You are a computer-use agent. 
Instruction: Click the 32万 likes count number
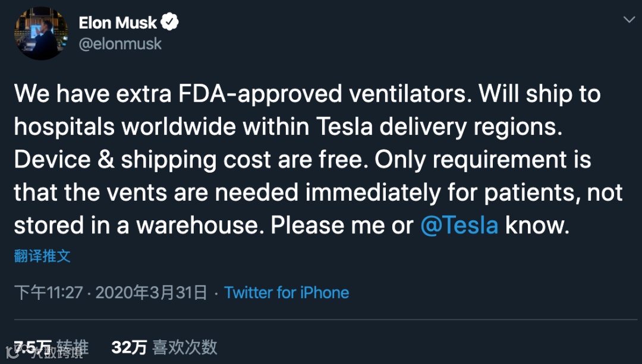click(x=129, y=347)
